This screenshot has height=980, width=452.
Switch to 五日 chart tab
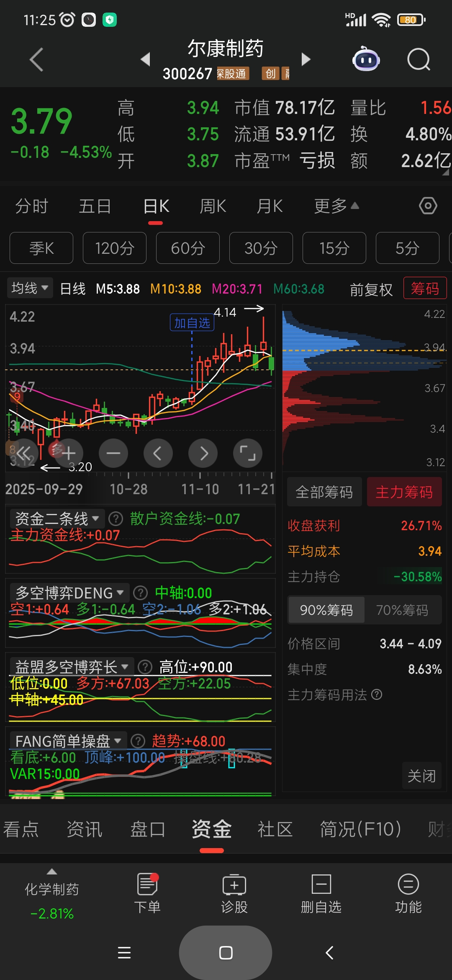[95, 206]
